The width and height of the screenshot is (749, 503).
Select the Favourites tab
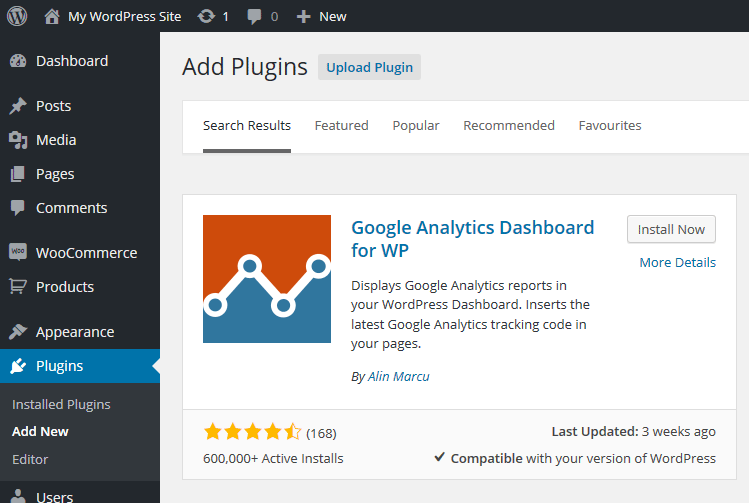pos(610,126)
